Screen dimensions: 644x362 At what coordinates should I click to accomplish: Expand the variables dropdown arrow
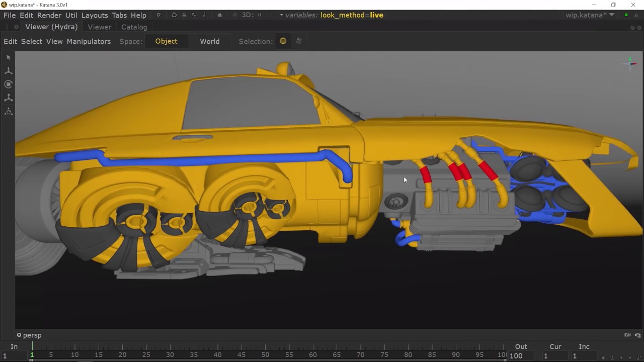281,15
